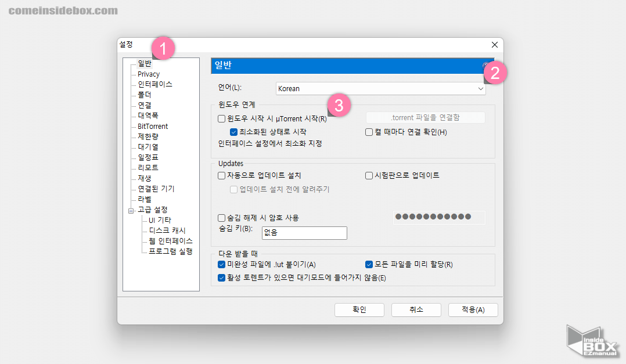Enable 윈도우 시작 시 µTorrent 시작

coord(222,118)
